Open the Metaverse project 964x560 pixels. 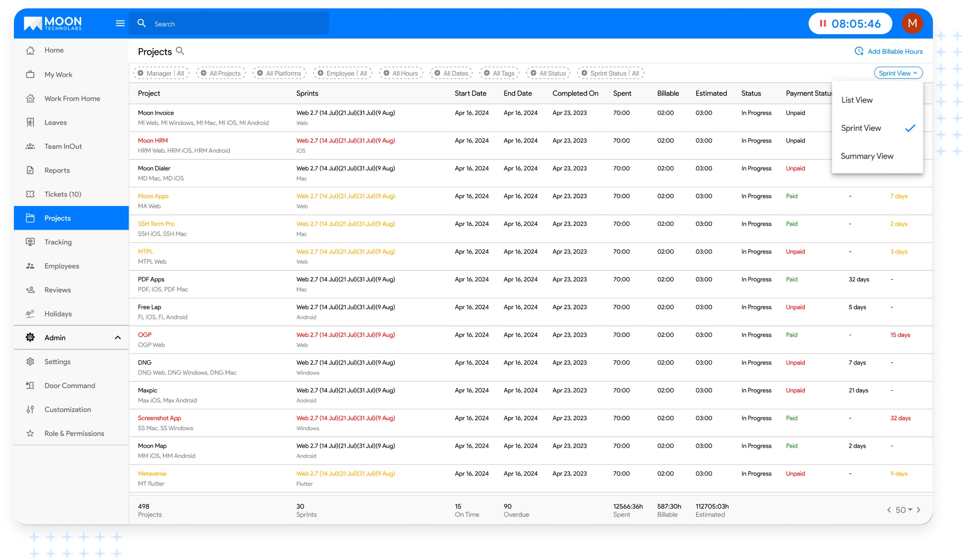(152, 473)
